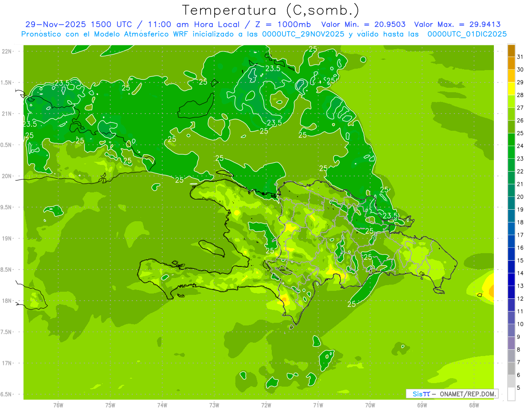Click color bar segment between 25 and 26
The image size is (532, 411).
click(511, 127)
